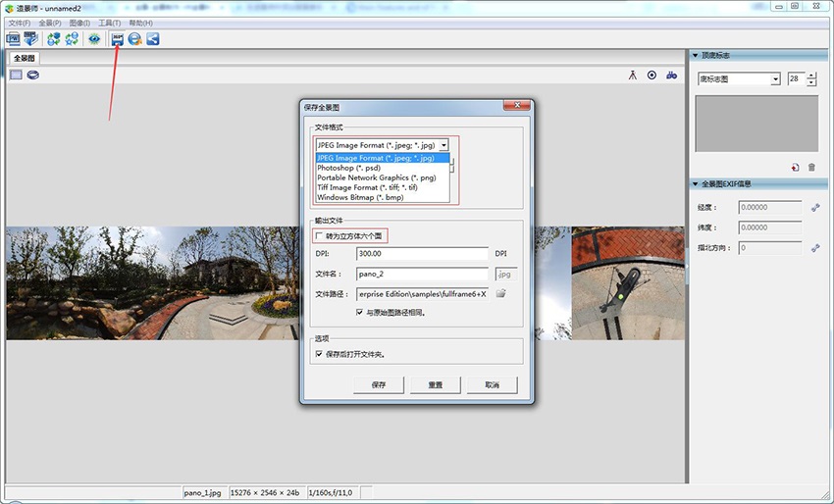Uncheck the 保存后打开文件夹 checkbox
Screen dimensions: 834x504
click(319, 354)
